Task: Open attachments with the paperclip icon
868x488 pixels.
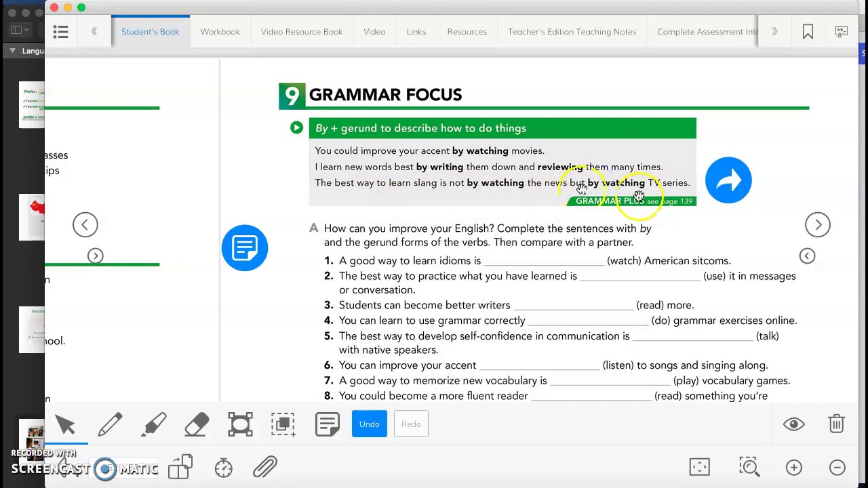Action: click(x=265, y=467)
